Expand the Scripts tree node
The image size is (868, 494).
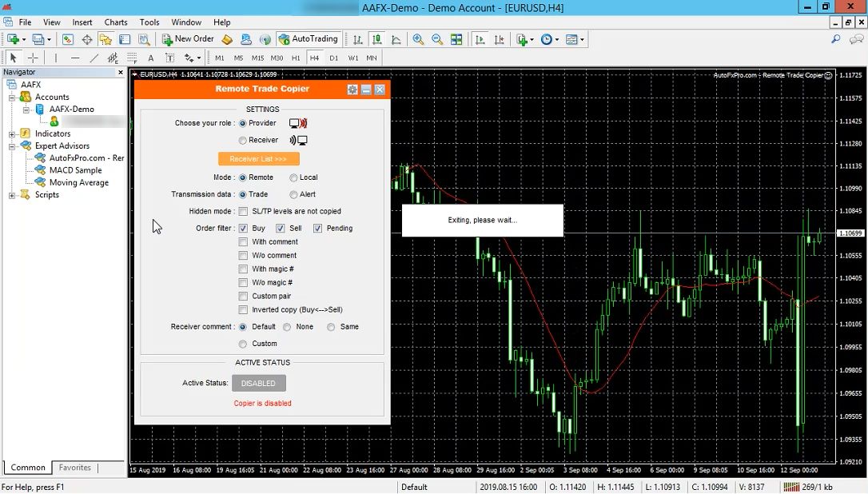click(x=12, y=195)
